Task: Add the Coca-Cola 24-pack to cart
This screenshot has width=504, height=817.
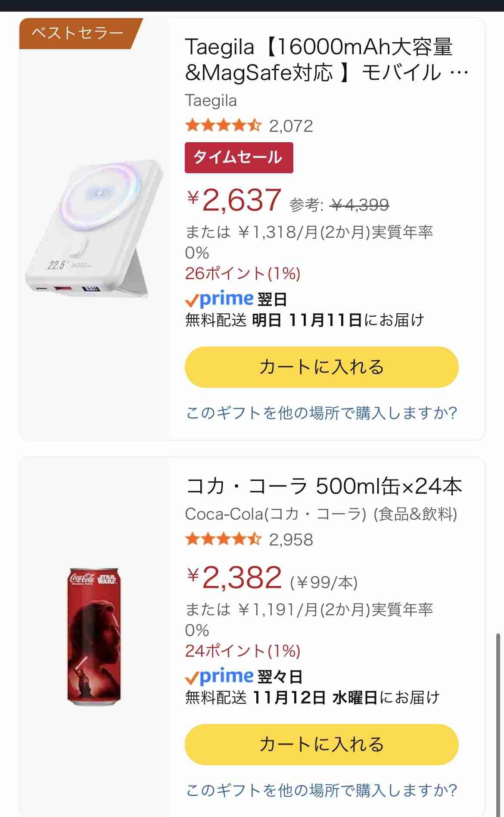Action: (x=321, y=745)
